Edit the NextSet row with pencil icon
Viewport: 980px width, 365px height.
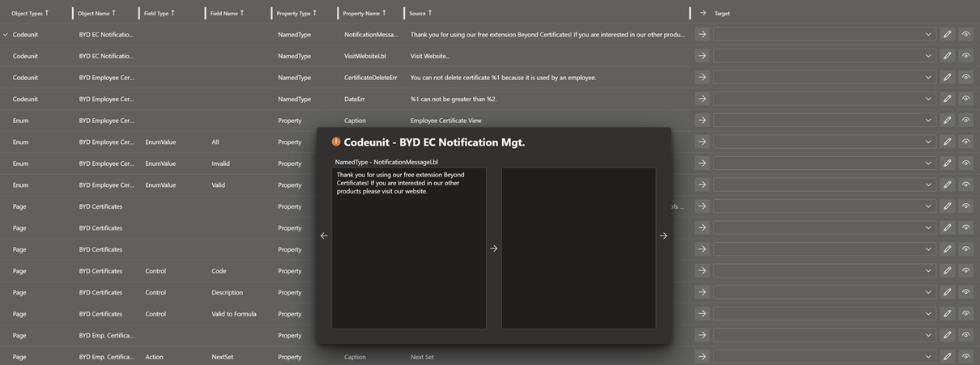click(x=947, y=356)
